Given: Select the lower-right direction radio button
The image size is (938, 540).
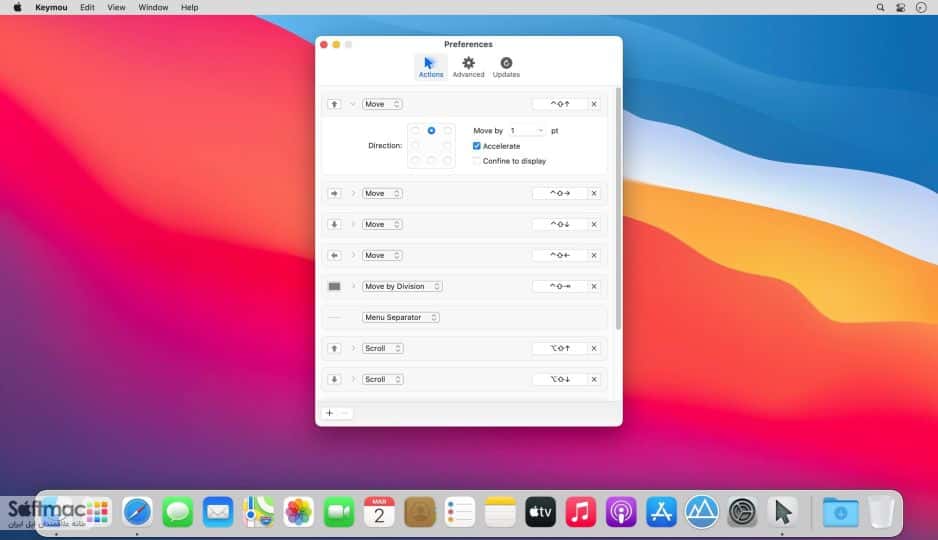Looking at the screenshot, I should pyautogui.click(x=447, y=160).
